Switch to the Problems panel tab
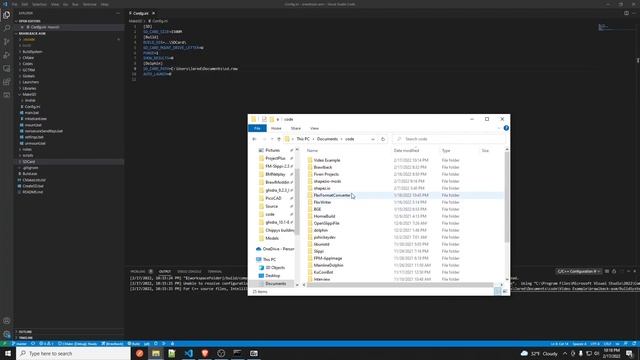This screenshot has height=360, width=640. [x=138, y=271]
